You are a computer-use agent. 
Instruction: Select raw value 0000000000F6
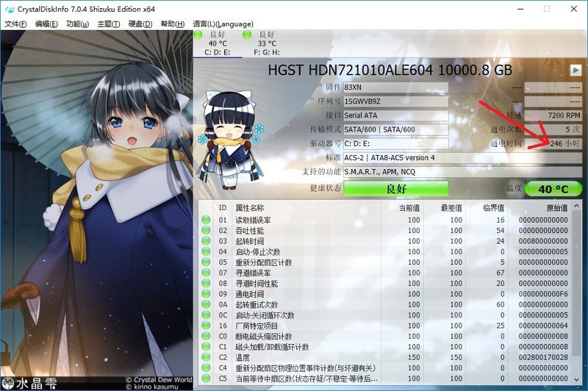[543, 294]
